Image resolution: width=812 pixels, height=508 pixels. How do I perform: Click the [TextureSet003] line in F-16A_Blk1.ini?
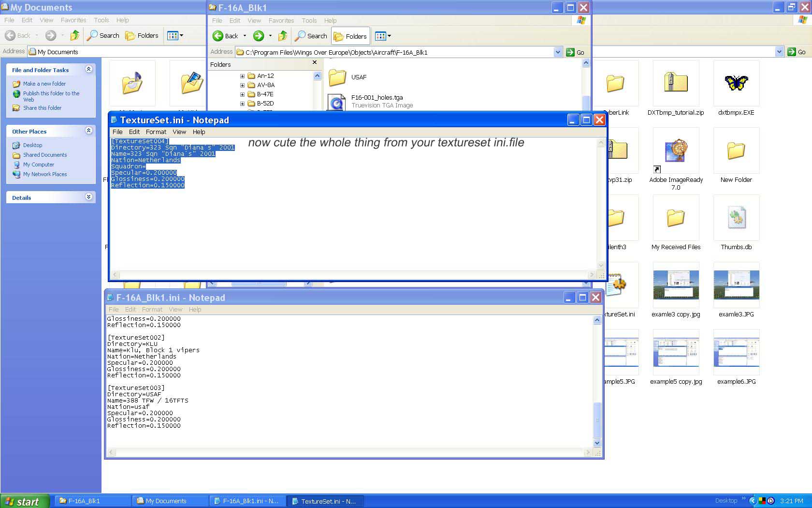136,388
